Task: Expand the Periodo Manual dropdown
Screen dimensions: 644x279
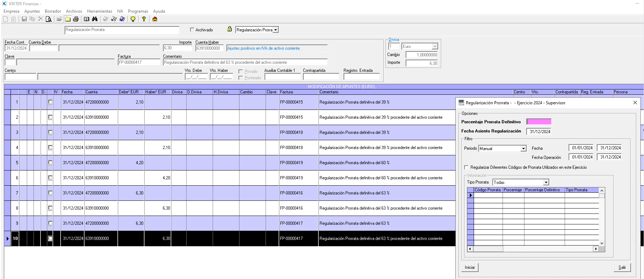Action: point(523,149)
